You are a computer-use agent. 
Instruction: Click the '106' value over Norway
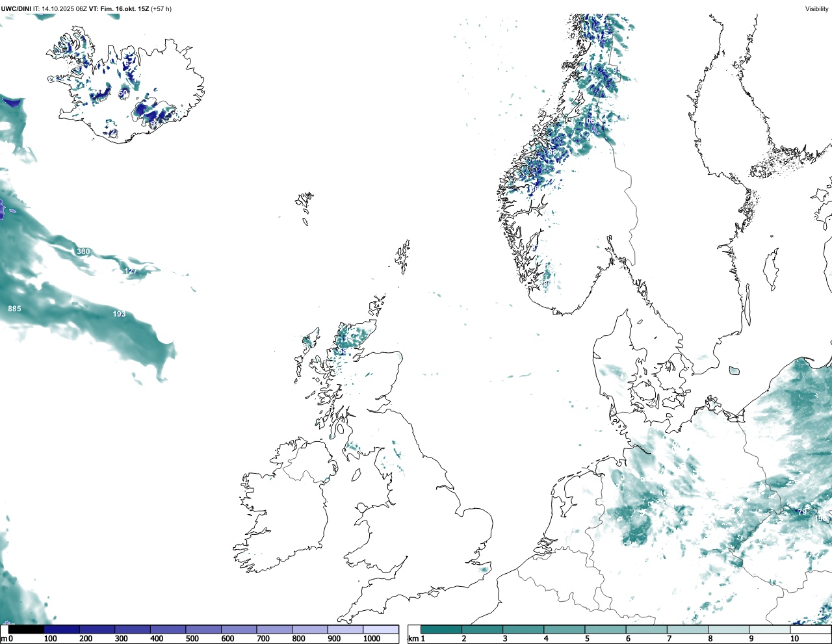point(588,121)
